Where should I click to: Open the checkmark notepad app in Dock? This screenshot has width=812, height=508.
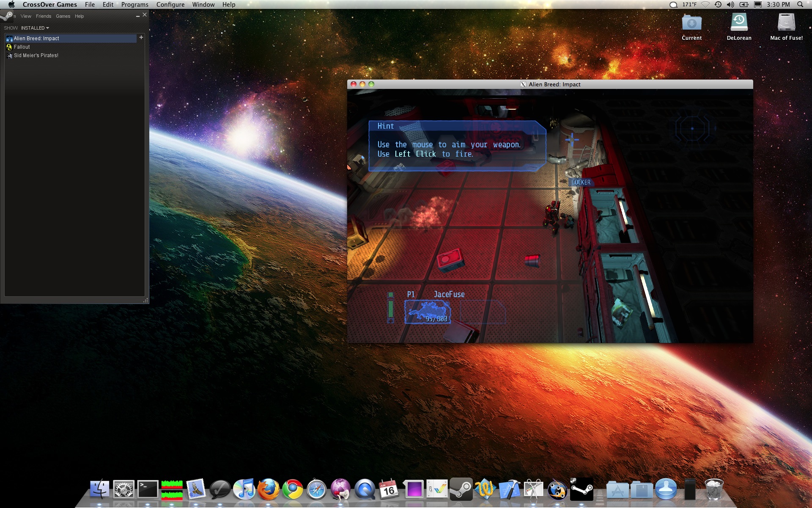[x=437, y=490]
